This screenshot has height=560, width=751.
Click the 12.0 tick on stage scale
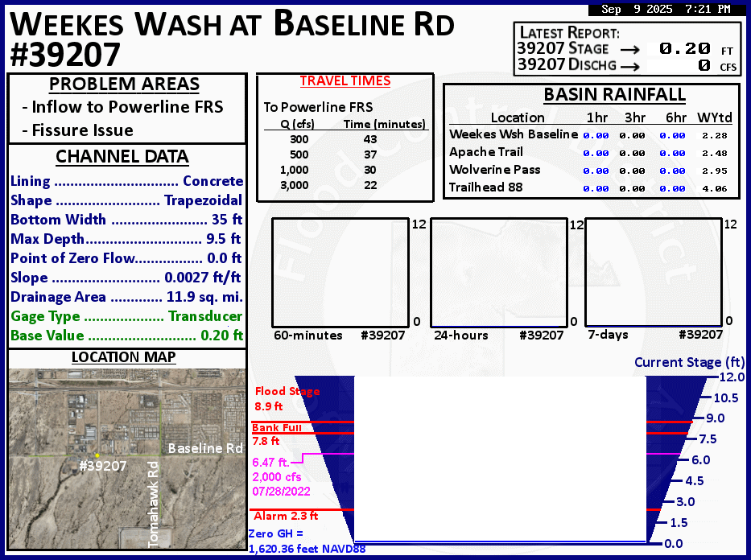pyautogui.click(x=732, y=377)
